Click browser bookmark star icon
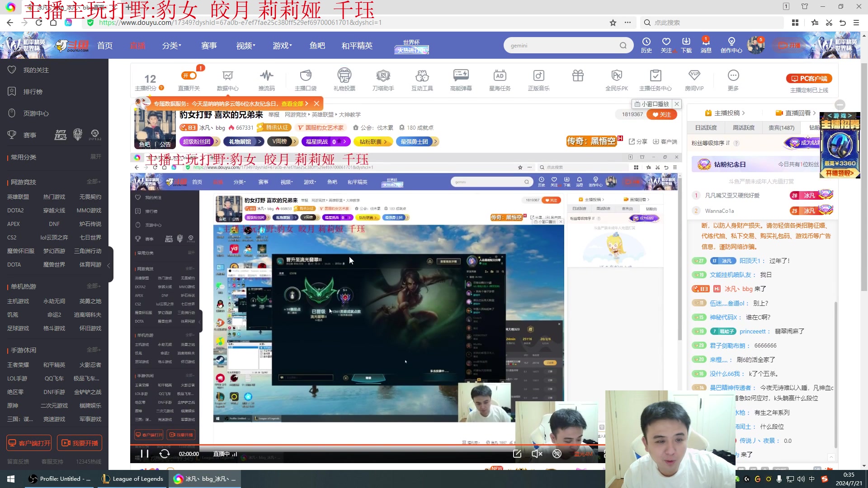 613,23
